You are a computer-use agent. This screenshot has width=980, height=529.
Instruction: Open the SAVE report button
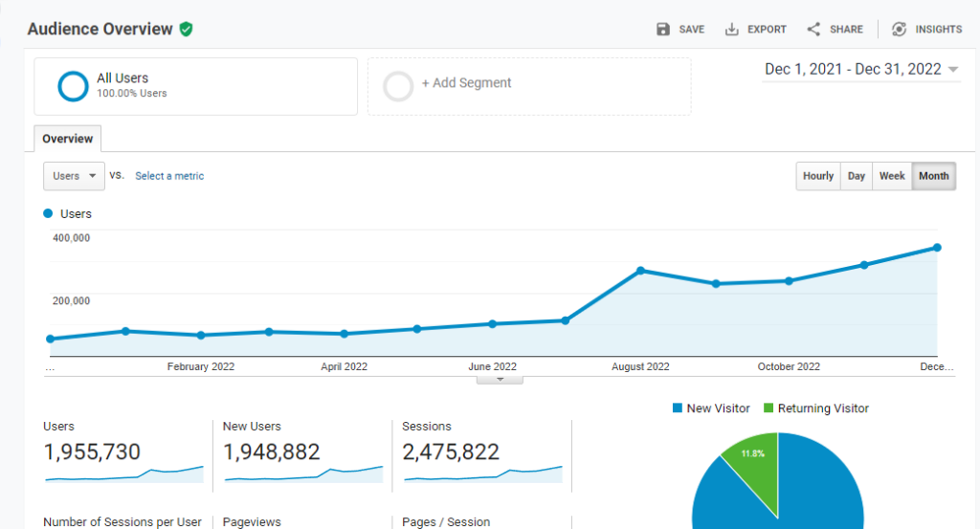click(680, 30)
